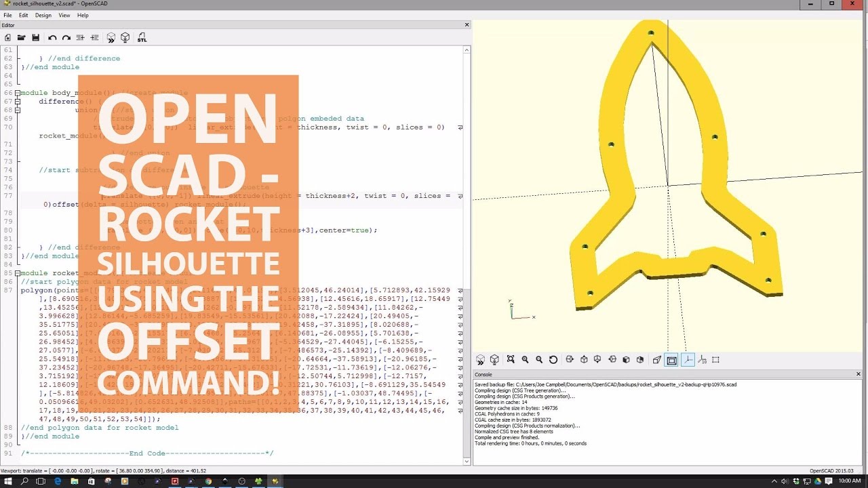Click '//end difference' comment on line 62
The image size is (868, 488).
(84, 58)
